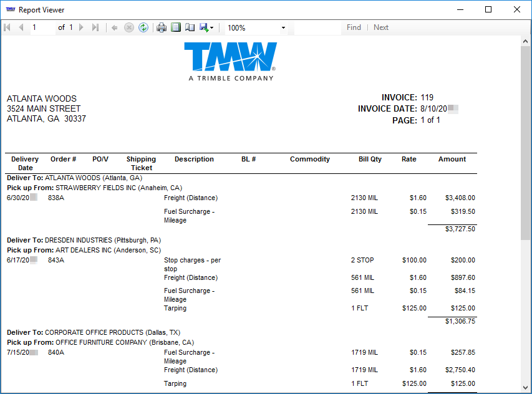Screen dimensions: 532x394
Task: Click the Find link
Action: click(x=354, y=27)
